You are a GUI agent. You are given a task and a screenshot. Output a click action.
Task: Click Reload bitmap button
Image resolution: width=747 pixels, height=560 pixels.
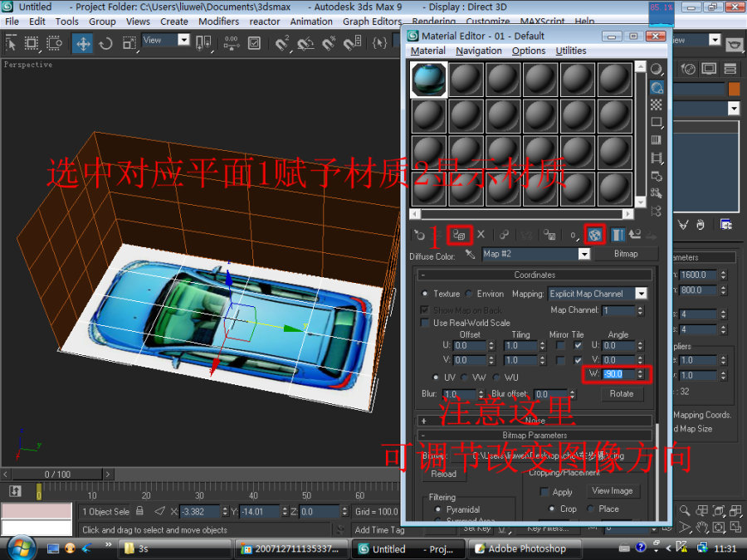[443, 474]
